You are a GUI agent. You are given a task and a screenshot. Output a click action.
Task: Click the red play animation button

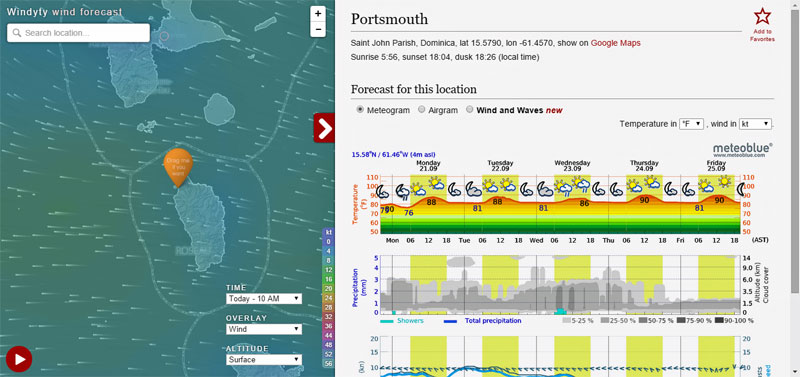click(20, 359)
